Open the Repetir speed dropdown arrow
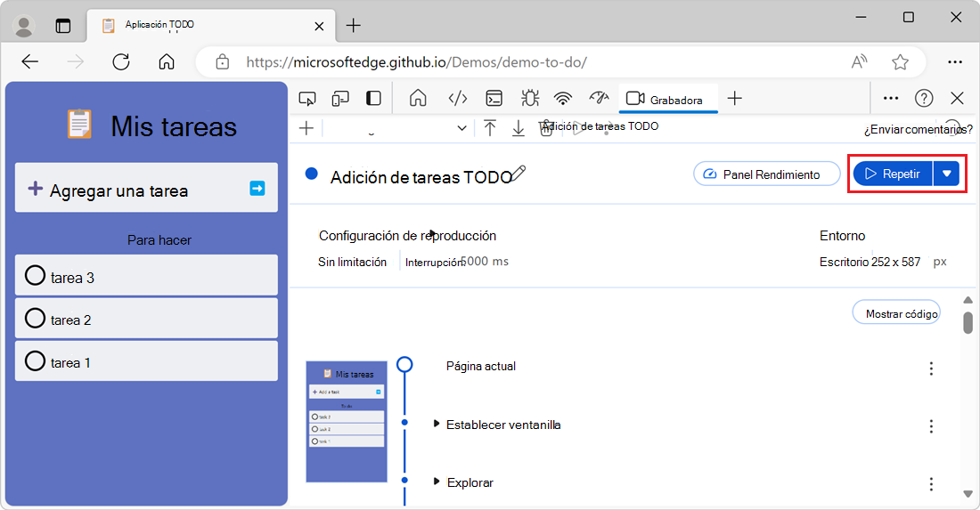Screen dimensions: 980x510 (x=947, y=174)
